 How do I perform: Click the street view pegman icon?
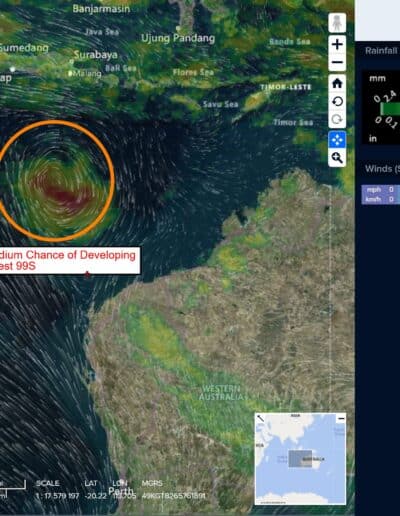coord(337,23)
